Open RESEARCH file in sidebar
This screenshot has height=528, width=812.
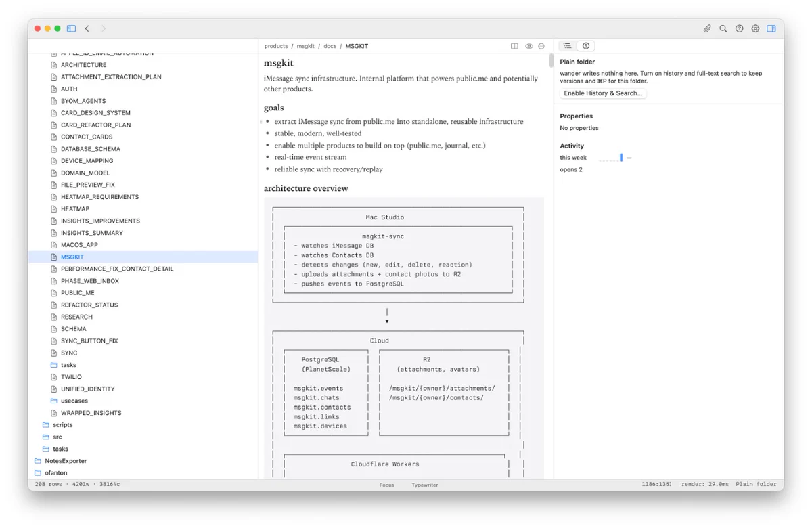point(76,317)
